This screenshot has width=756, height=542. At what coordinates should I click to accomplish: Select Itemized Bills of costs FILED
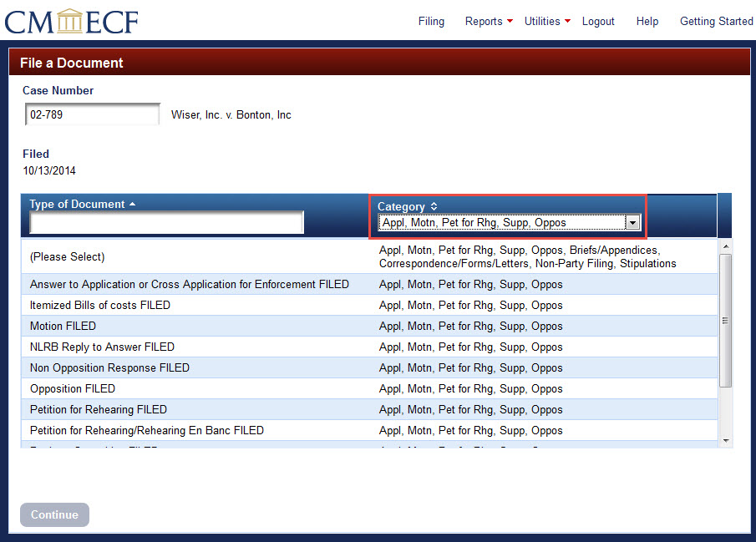pos(369,305)
